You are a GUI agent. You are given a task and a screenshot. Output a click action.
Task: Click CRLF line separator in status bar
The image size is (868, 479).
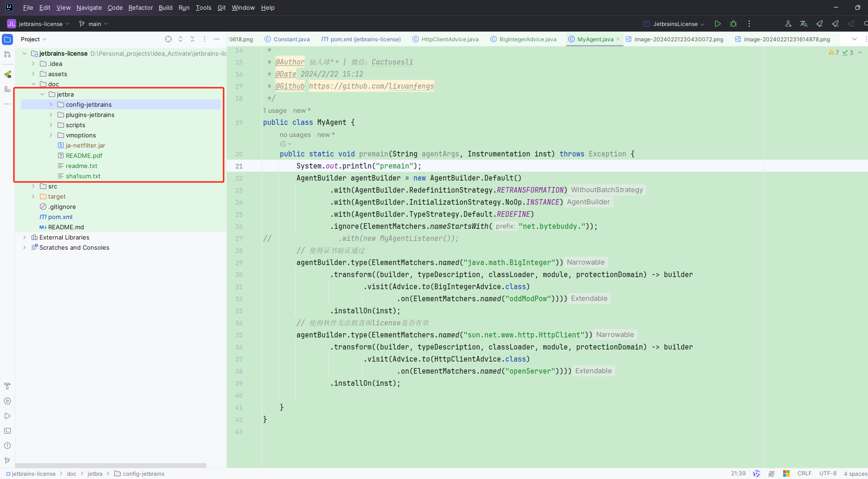click(804, 473)
